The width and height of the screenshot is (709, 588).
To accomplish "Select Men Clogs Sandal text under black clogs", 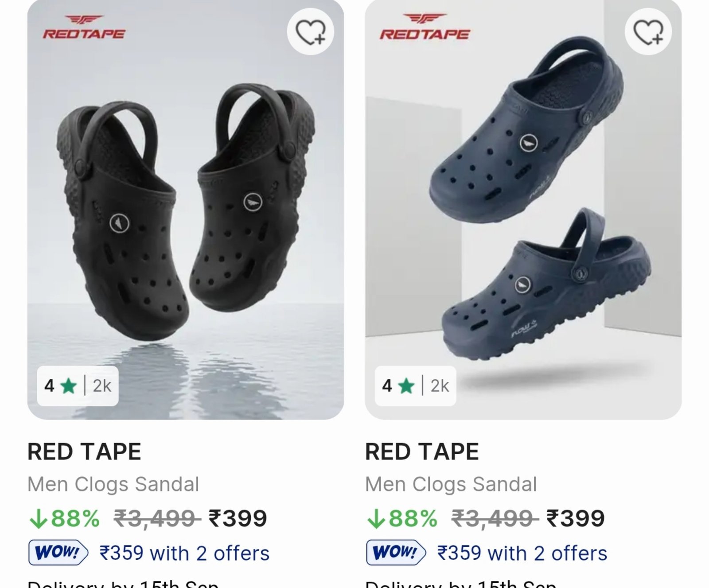I will pyautogui.click(x=113, y=484).
